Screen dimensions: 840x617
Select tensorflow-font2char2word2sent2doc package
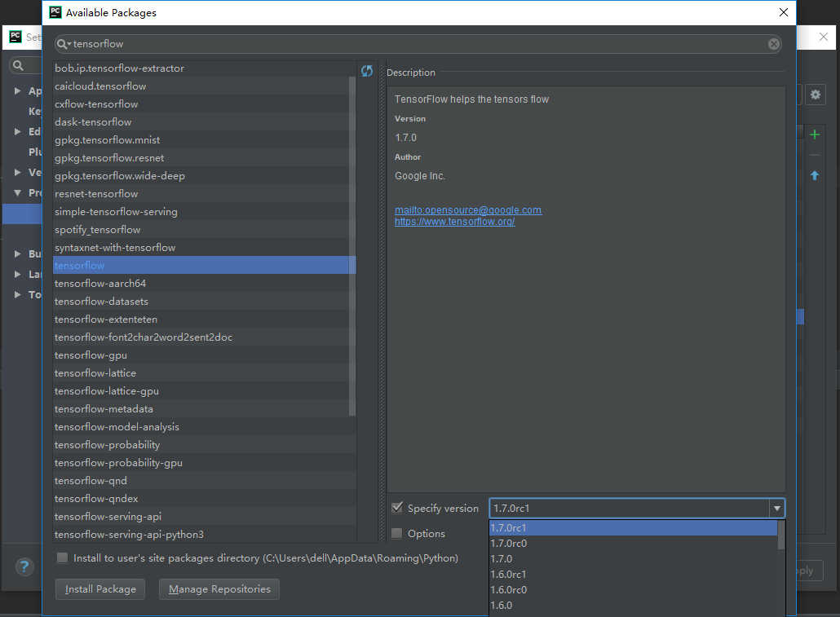point(204,337)
